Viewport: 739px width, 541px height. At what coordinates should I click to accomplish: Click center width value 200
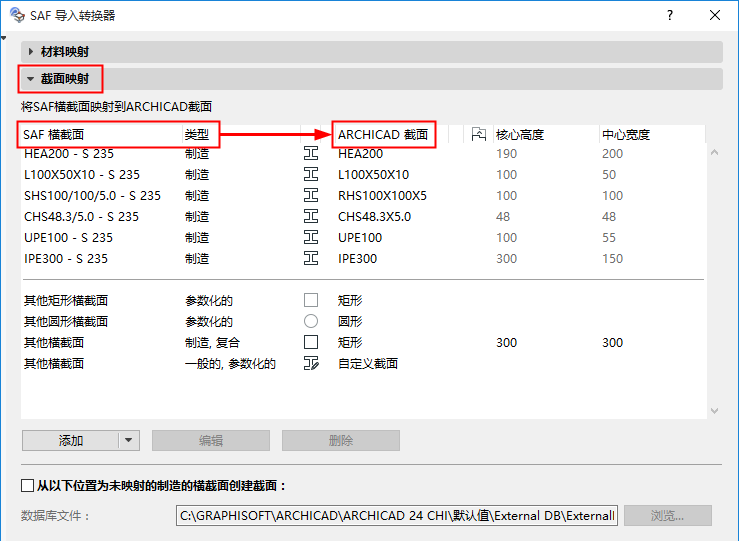[x=612, y=153]
